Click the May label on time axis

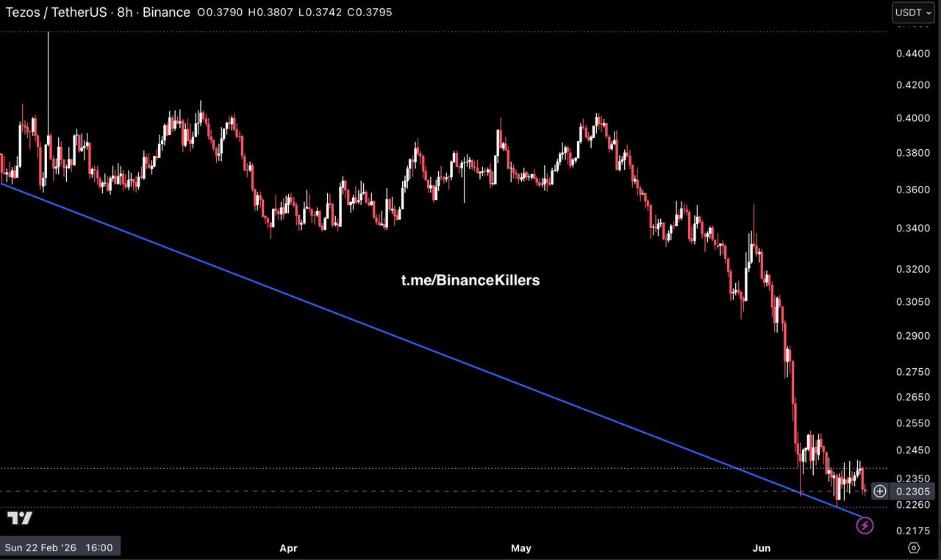coord(520,548)
